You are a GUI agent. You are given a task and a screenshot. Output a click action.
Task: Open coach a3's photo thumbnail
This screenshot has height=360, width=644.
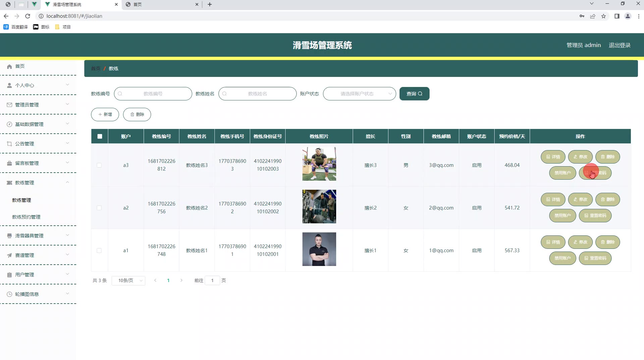click(x=319, y=164)
